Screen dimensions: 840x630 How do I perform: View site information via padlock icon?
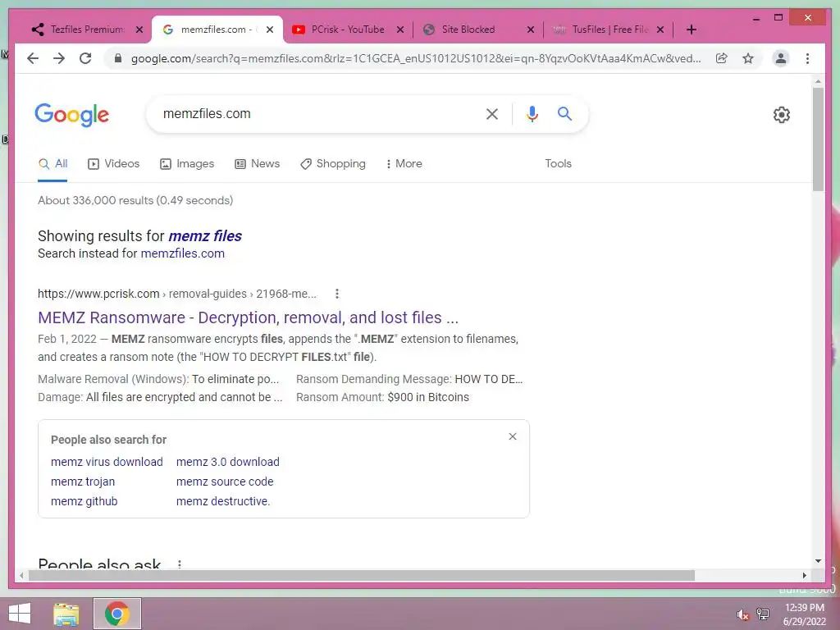pyautogui.click(x=118, y=58)
